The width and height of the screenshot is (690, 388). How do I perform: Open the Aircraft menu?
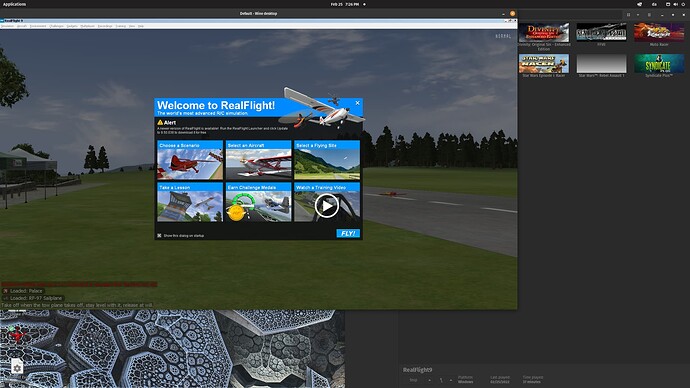point(22,26)
